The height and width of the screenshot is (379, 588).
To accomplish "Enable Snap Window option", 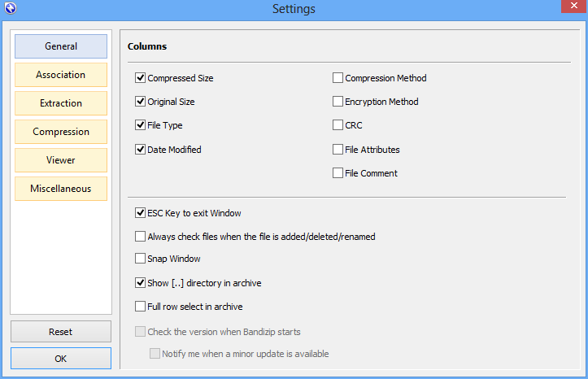I will pyautogui.click(x=141, y=259).
